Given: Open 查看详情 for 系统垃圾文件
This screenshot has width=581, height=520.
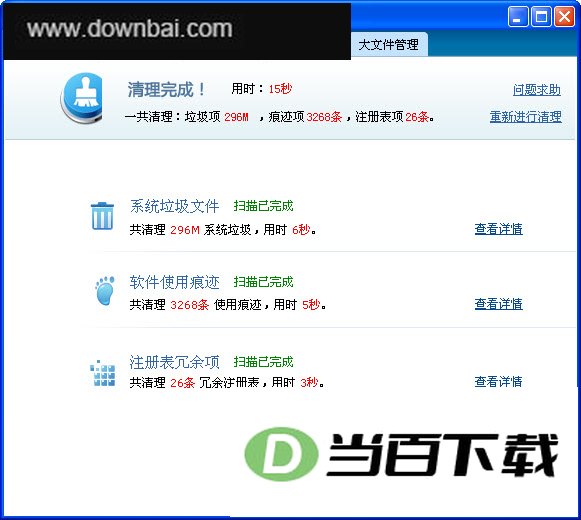Looking at the screenshot, I should [498, 229].
